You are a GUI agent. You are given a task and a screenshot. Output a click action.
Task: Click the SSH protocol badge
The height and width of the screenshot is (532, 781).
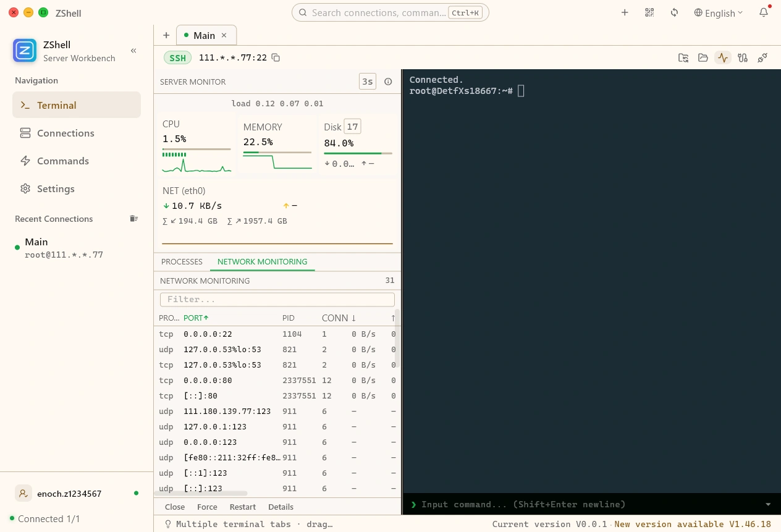[x=177, y=57]
